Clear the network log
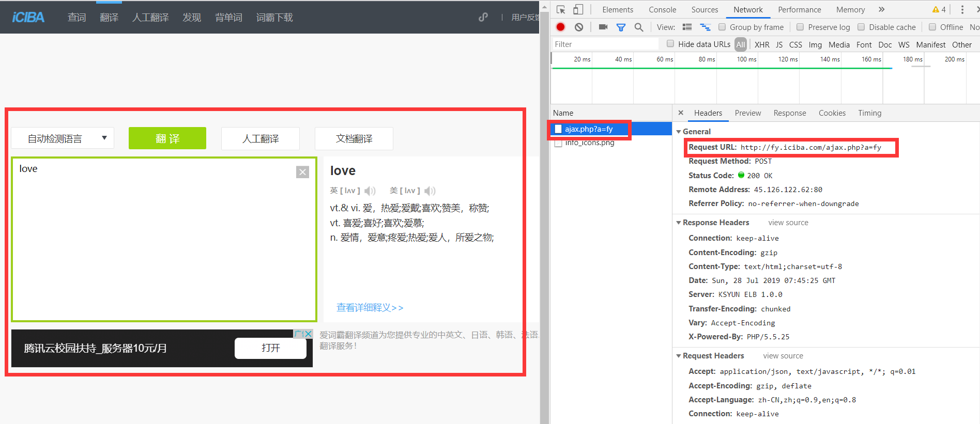Screen dimensions: 980x424 tap(579, 27)
